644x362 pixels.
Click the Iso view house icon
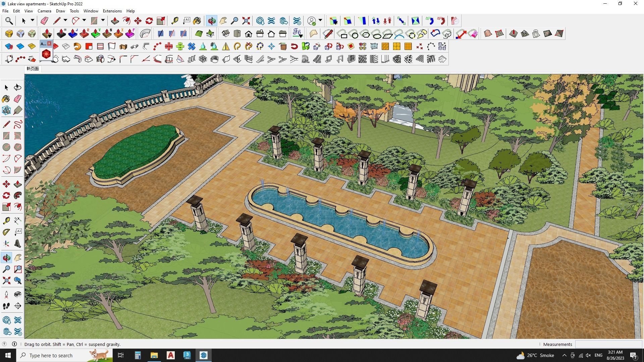coord(226,34)
